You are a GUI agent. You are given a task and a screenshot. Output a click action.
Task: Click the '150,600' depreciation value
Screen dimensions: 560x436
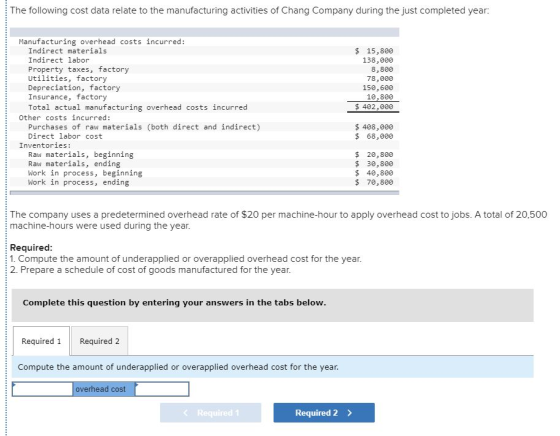click(378, 87)
